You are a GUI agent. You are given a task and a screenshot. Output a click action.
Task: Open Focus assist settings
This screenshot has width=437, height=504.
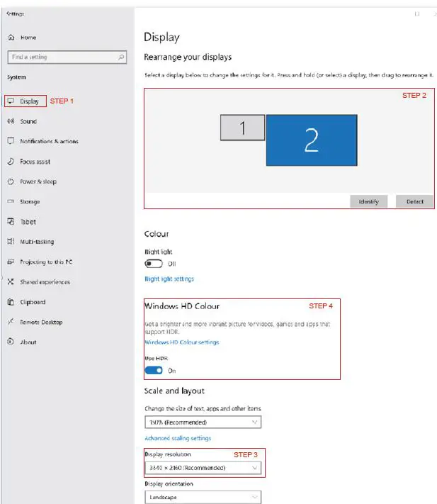tap(35, 162)
